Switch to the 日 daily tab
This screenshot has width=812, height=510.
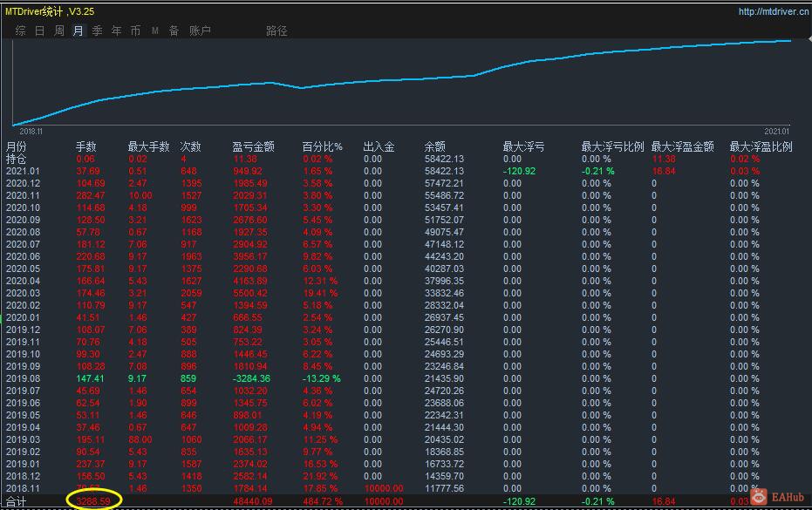[x=40, y=31]
